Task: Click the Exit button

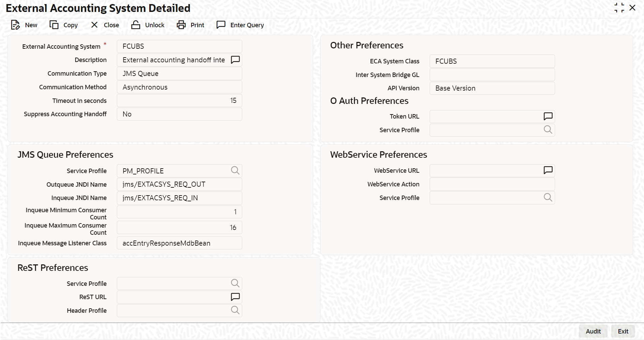Action: point(623,331)
